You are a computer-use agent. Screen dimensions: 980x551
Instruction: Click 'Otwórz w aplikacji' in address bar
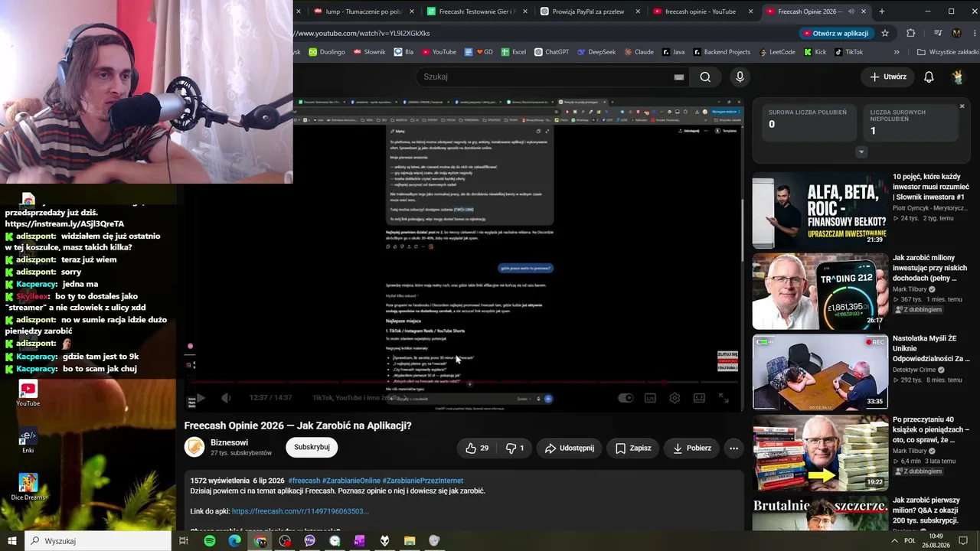835,33
